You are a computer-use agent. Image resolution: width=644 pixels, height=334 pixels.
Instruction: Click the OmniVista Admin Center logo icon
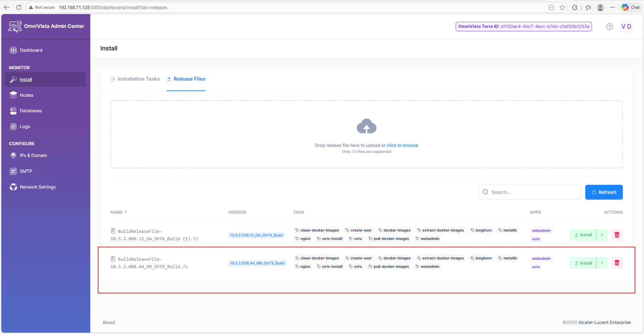pyautogui.click(x=15, y=26)
